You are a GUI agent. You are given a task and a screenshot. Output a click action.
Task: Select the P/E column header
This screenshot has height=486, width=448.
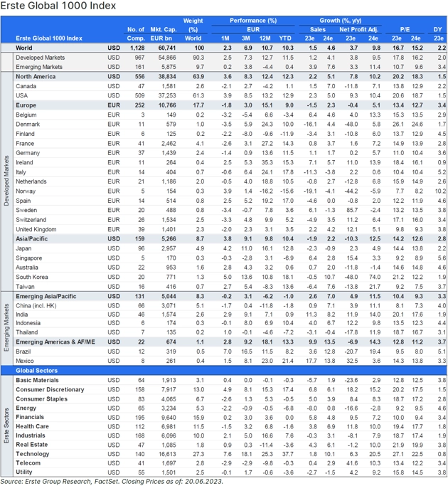405,29
